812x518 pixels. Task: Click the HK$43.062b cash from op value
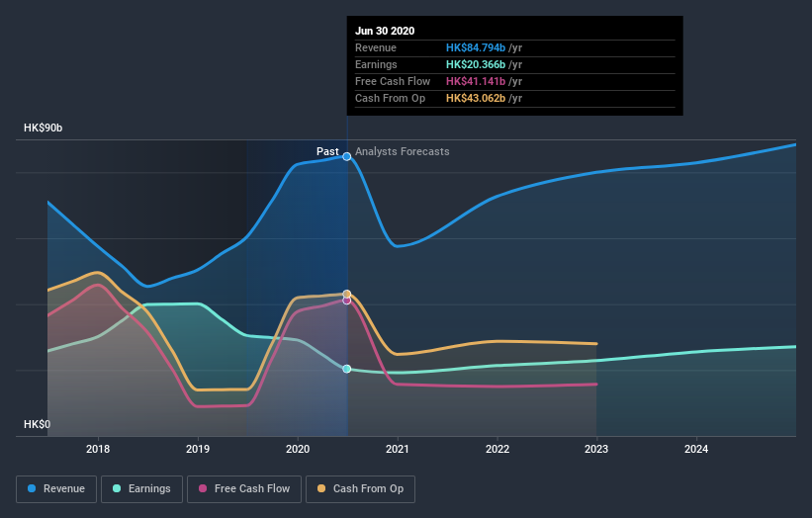tap(476, 98)
